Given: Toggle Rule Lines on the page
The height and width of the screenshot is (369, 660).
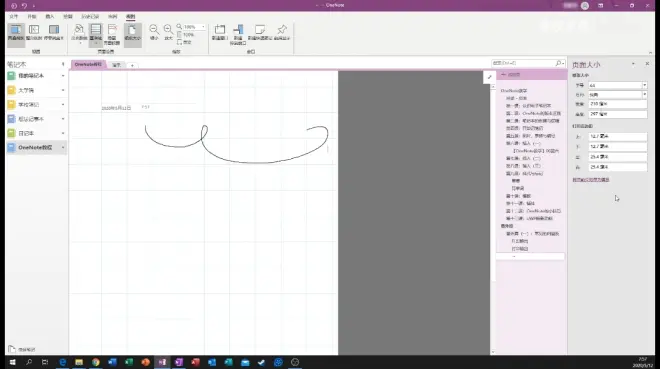Looking at the screenshot, I should point(96,33).
